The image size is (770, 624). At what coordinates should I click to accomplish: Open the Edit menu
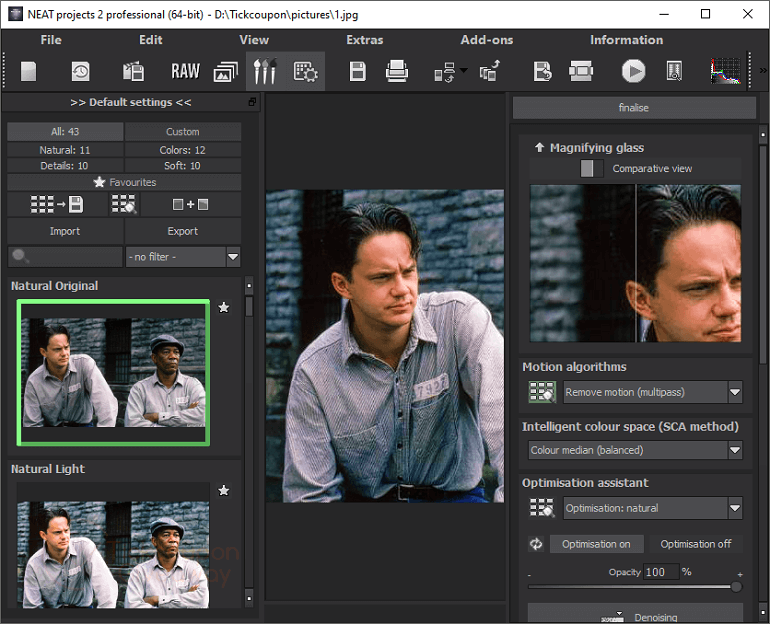click(151, 40)
